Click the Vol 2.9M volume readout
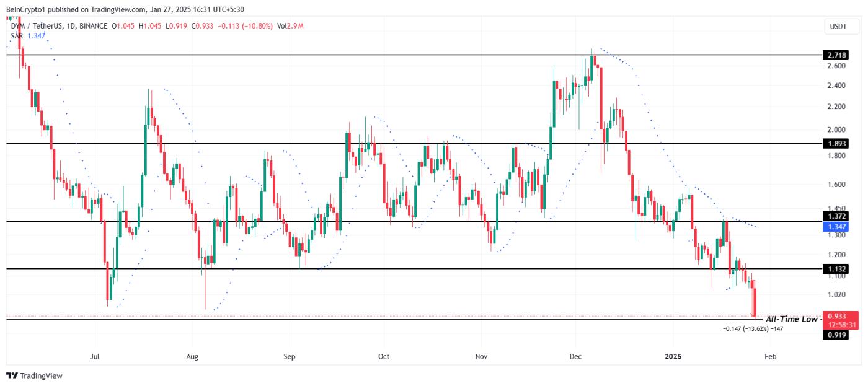This screenshot has width=868, height=386. point(289,26)
